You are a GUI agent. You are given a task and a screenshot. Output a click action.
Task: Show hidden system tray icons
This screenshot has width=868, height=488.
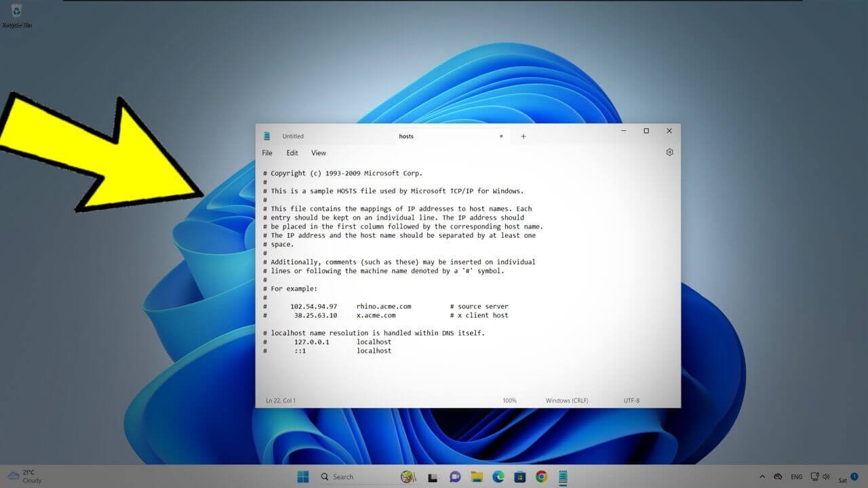762,477
